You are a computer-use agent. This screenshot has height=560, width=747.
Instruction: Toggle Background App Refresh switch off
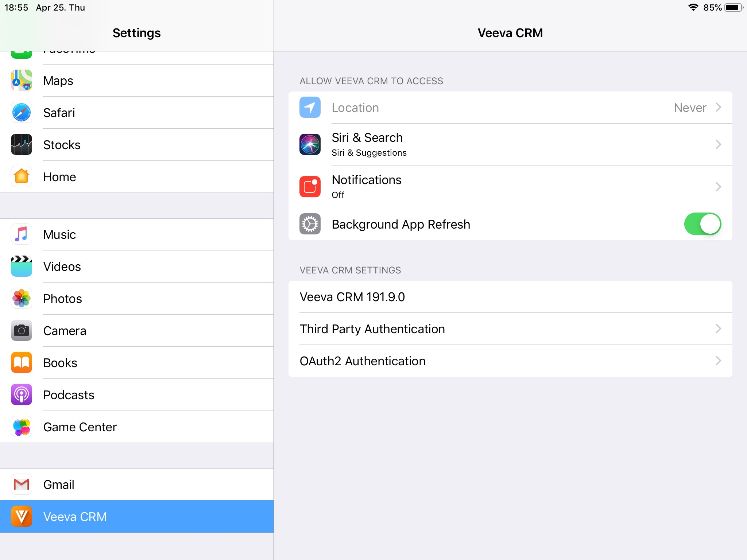point(702,224)
